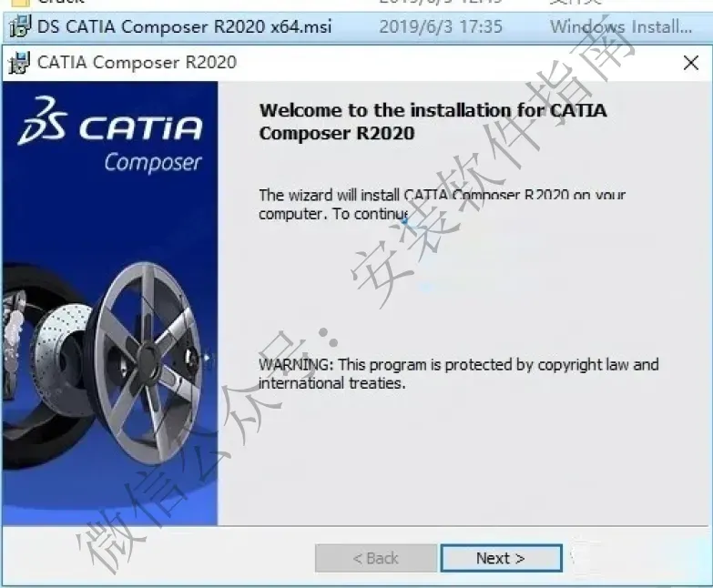Viewport: 713px width, 588px height.
Task: Click the 3DS logo in the banner
Action: (x=42, y=120)
